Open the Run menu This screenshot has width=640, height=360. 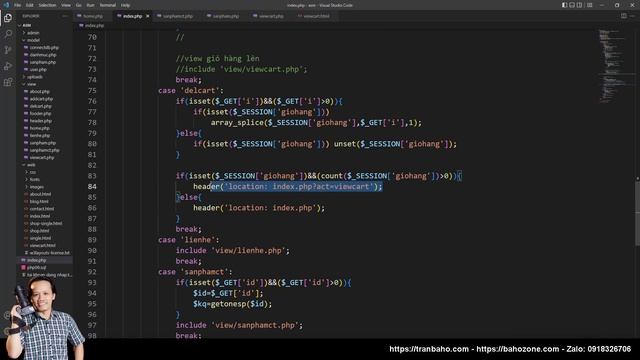(91, 5)
